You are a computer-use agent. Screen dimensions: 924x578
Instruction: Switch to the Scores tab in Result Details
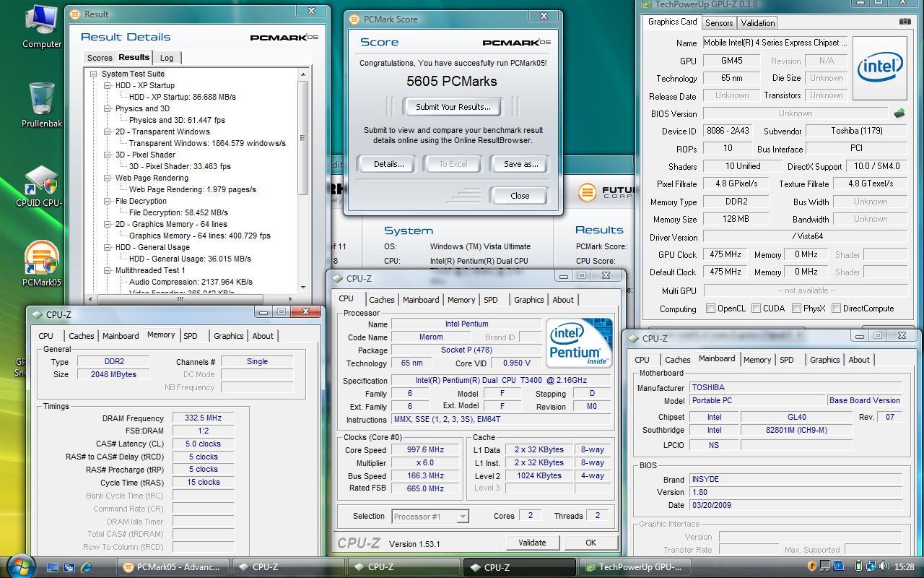(100, 58)
